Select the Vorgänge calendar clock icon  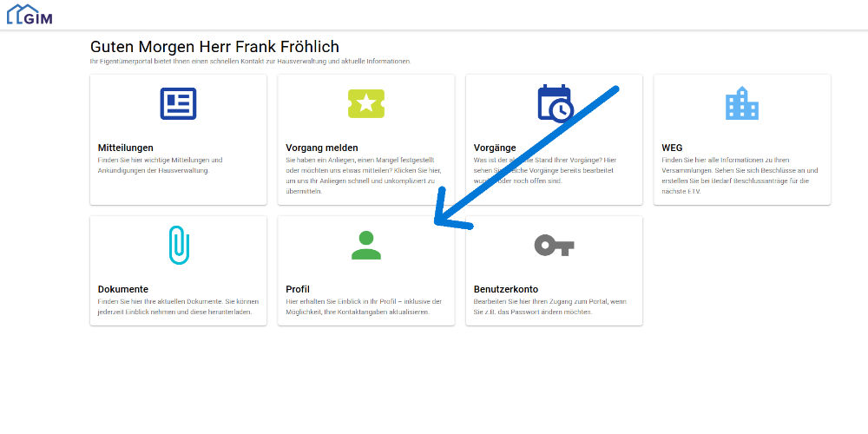[x=556, y=103]
